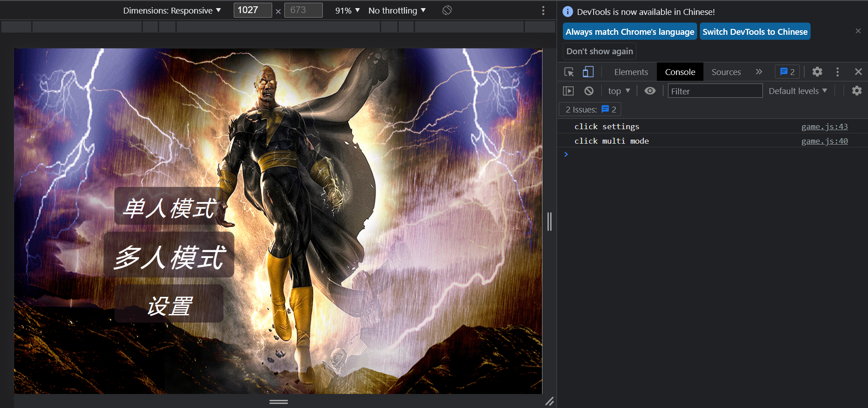Focus the viewport width field 1027

(x=253, y=10)
